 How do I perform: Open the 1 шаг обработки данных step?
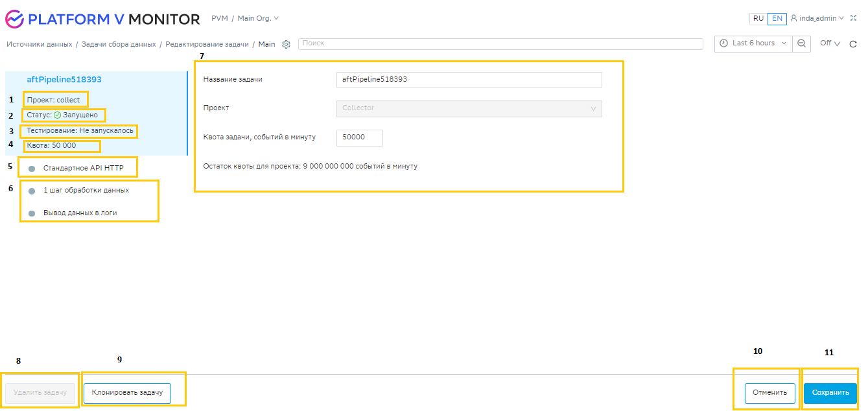pyautogui.click(x=86, y=191)
